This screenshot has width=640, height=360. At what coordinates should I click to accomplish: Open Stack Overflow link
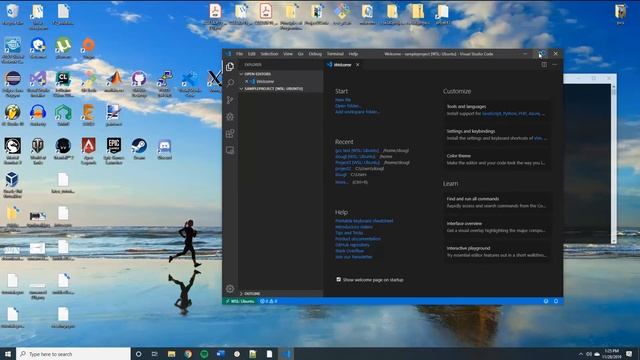click(349, 251)
